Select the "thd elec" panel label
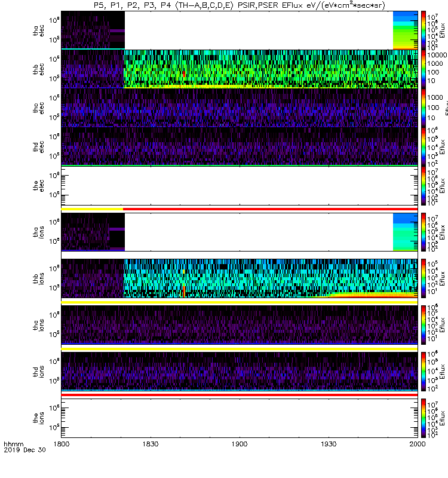Screen dimensions: 448x478 click(x=38, y=146)
